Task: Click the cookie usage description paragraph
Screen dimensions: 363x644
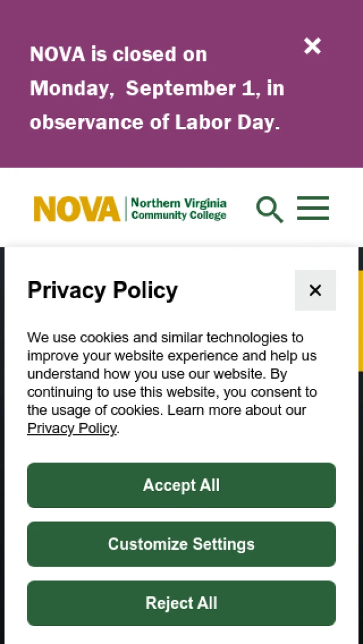Action: click(172, 383)
